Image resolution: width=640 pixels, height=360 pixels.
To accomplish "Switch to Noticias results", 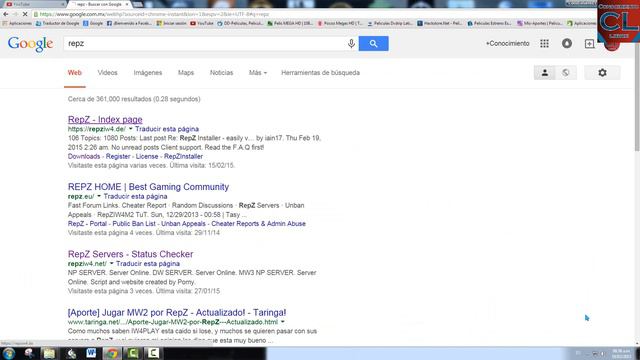I will [221, 73].
